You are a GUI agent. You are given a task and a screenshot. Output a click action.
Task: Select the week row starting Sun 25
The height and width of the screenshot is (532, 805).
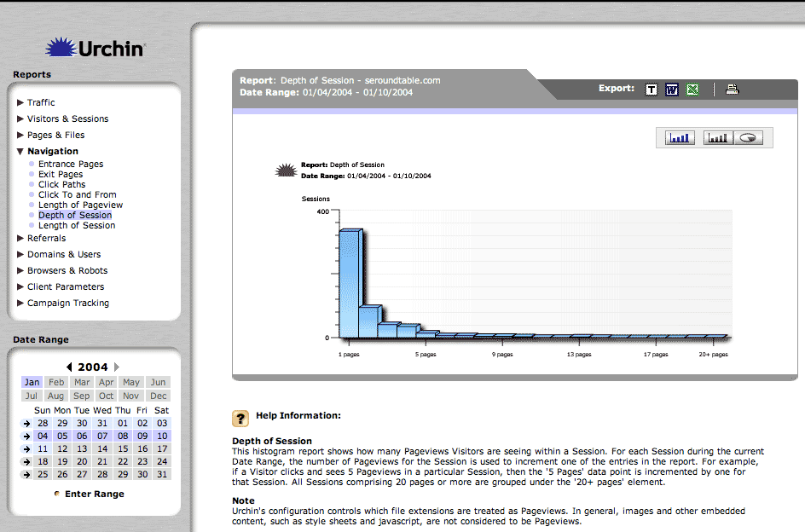[26, 475]
